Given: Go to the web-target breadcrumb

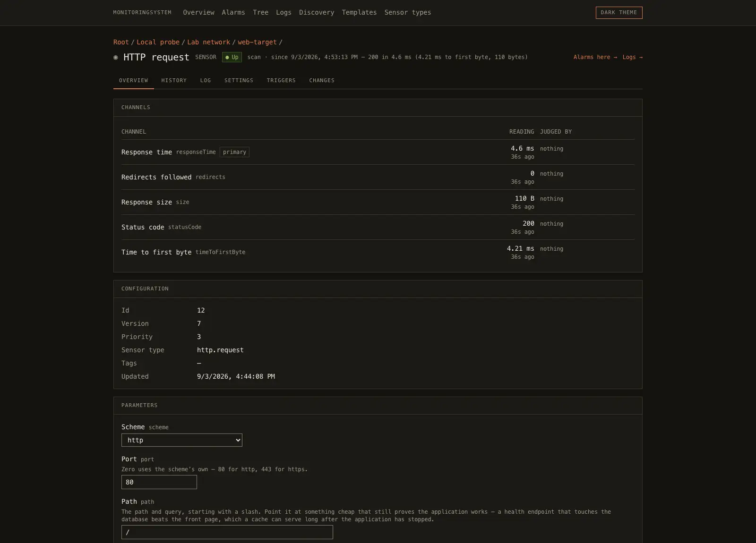Looking at the screenshot, I should click(257, 42).
